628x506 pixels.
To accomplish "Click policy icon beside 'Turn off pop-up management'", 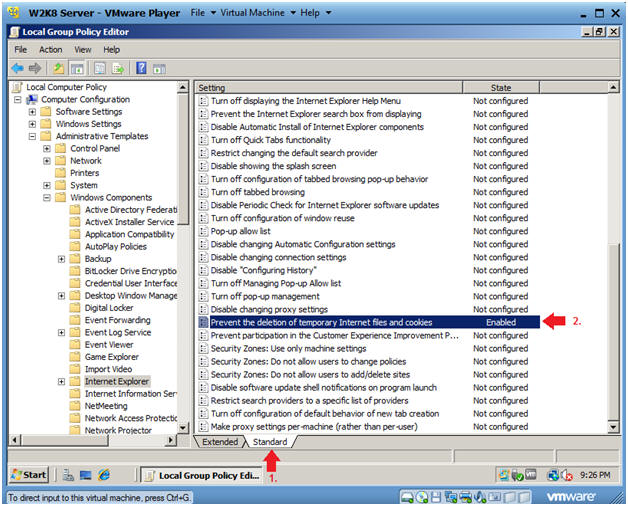I will [x=203, y=296].
